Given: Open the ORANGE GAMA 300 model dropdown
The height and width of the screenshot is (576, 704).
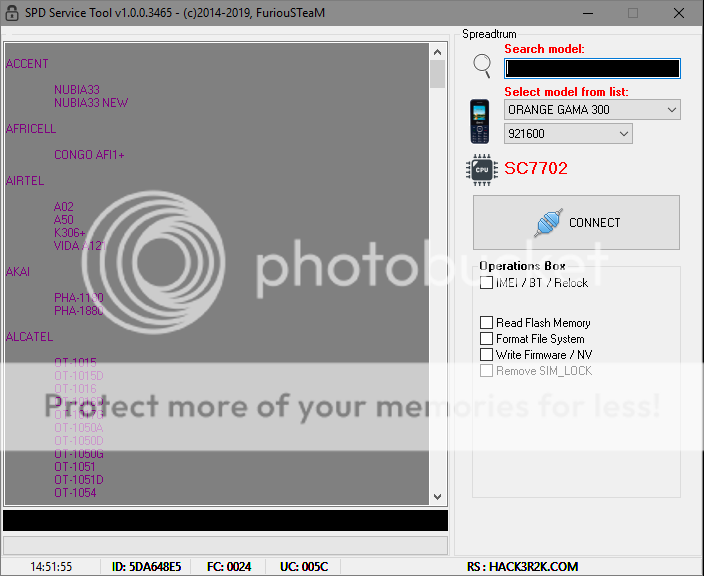Looking at the screenshot, I should pyautogui.click(x=592, y=110).
